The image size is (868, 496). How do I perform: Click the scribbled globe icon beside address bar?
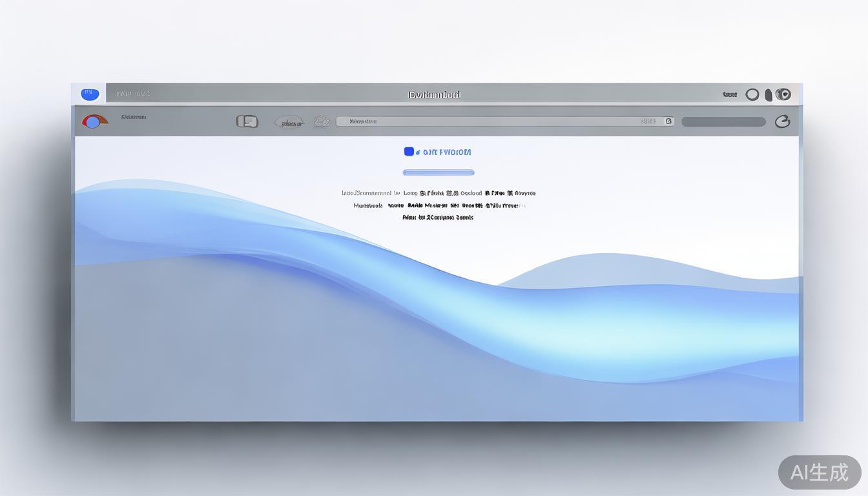coord(322,121)
